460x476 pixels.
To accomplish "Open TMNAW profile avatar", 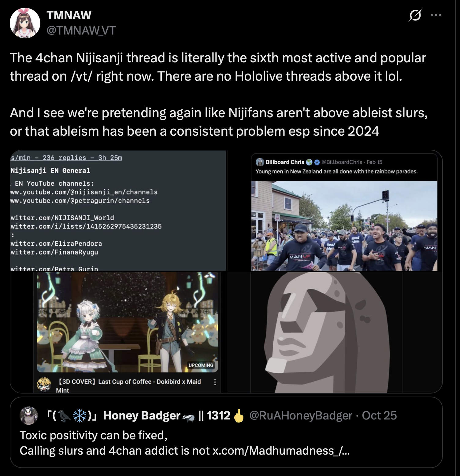I will 25,23.
